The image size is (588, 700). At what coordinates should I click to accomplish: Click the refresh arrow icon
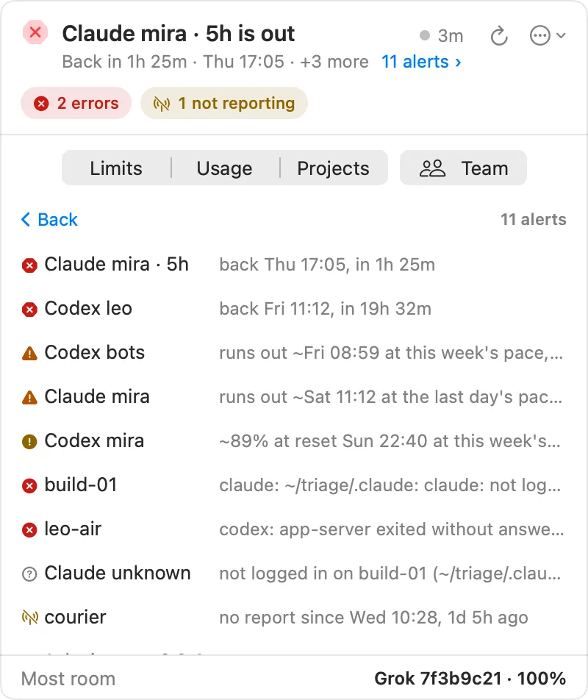[499, 36]
